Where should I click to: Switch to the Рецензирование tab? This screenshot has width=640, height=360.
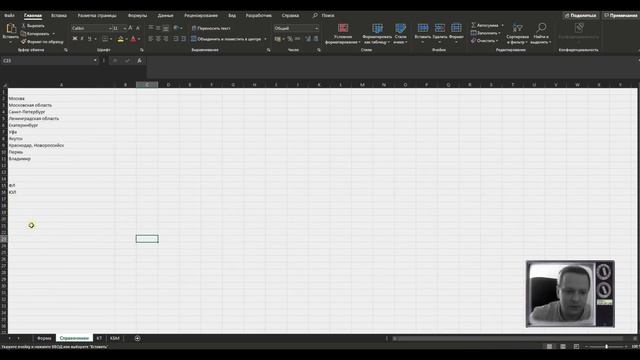(201, 16)
